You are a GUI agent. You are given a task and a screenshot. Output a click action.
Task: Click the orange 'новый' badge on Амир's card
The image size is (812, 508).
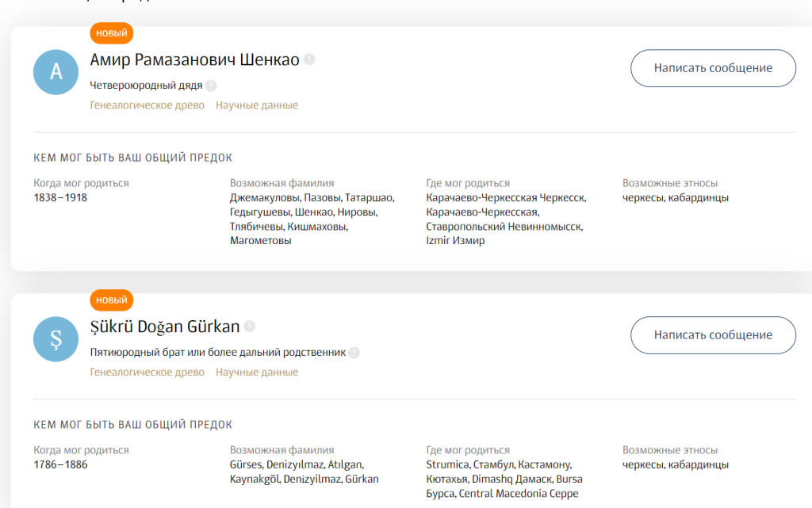112,33
